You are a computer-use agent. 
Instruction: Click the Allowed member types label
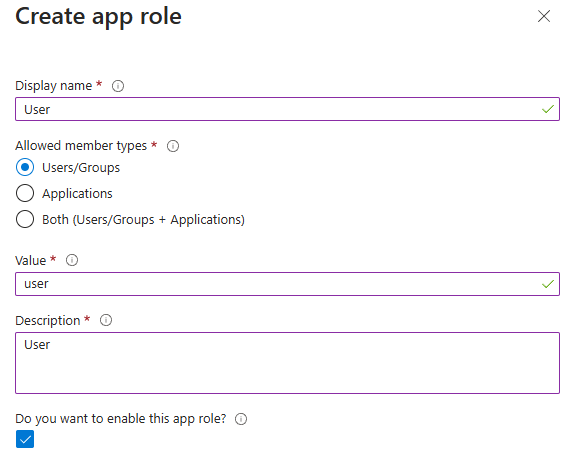(81, 146)
